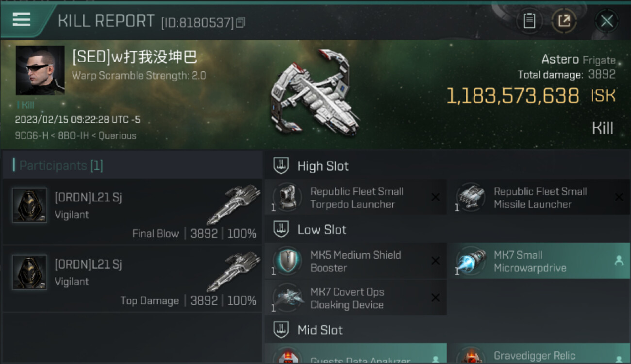Select the Republic Fleet Small Missile Launcher icon
The image size is (631, 364).
[x=471, y=198]
